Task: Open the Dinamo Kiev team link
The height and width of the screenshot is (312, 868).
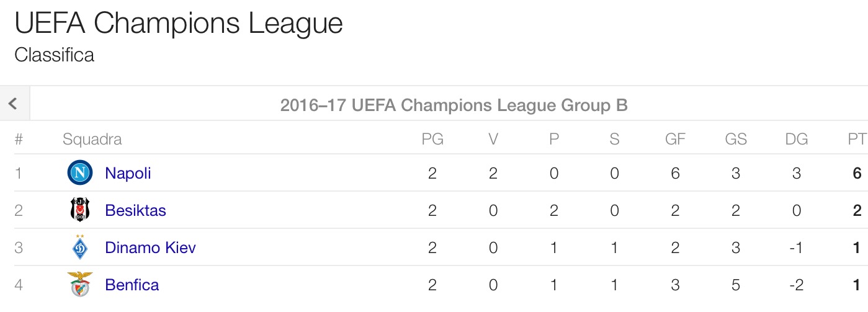Action: coord(150,248)
